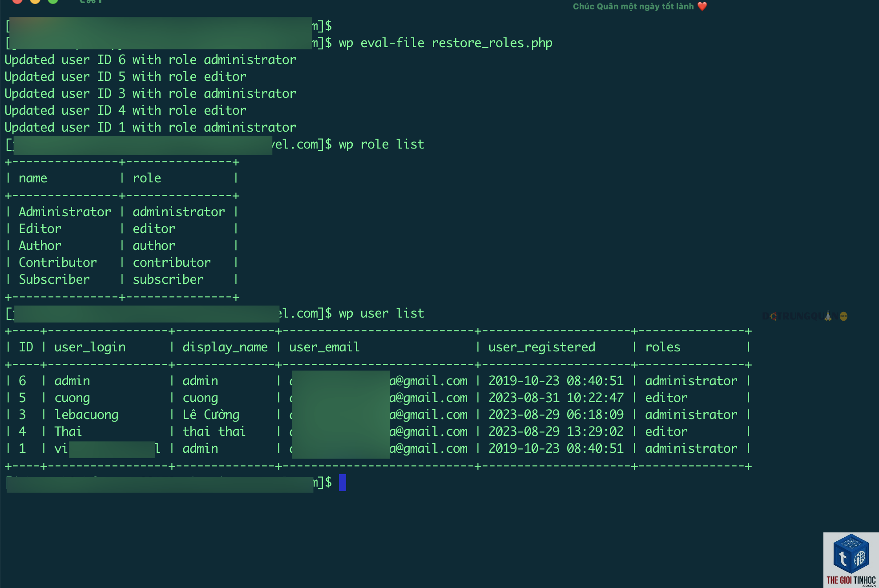Click the terminal cursor at the last prompt
This screenshot has height=588, width=879.
[x=343, y=483]
